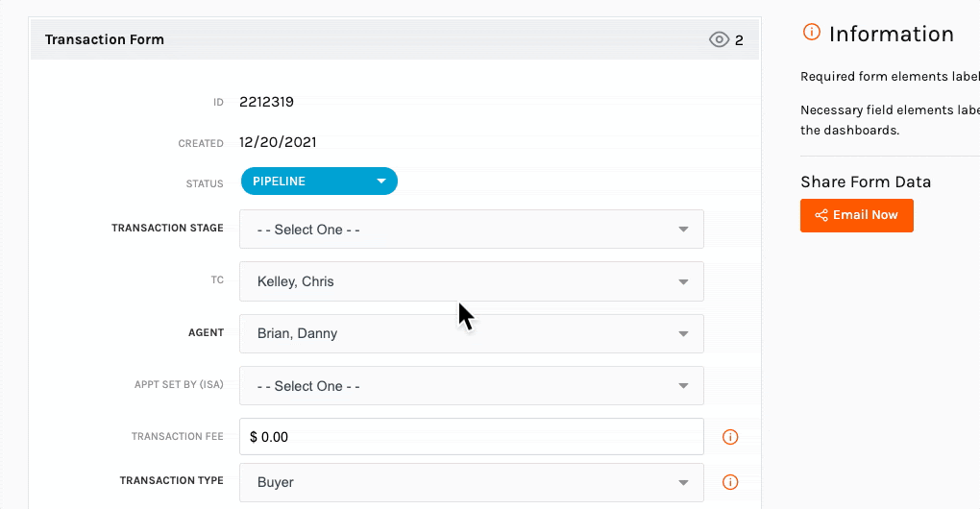980x509 pixels.
Task: Click the share icon on Email Now button
Action: tap(821, 215)
